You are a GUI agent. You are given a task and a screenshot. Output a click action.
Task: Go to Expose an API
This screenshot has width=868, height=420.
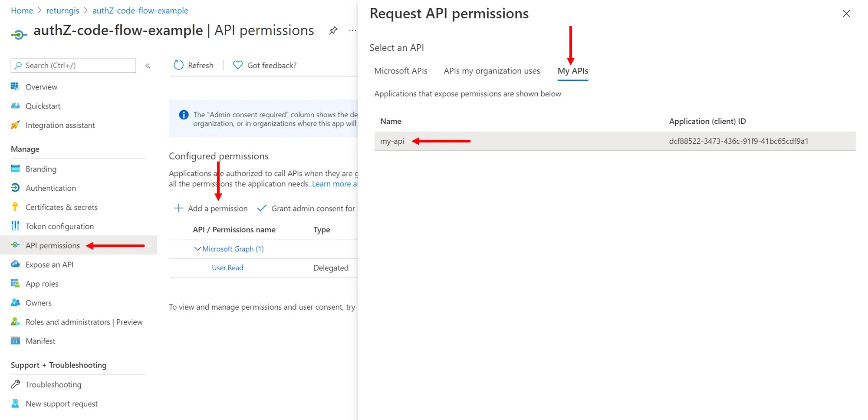(x=49, y=265)
